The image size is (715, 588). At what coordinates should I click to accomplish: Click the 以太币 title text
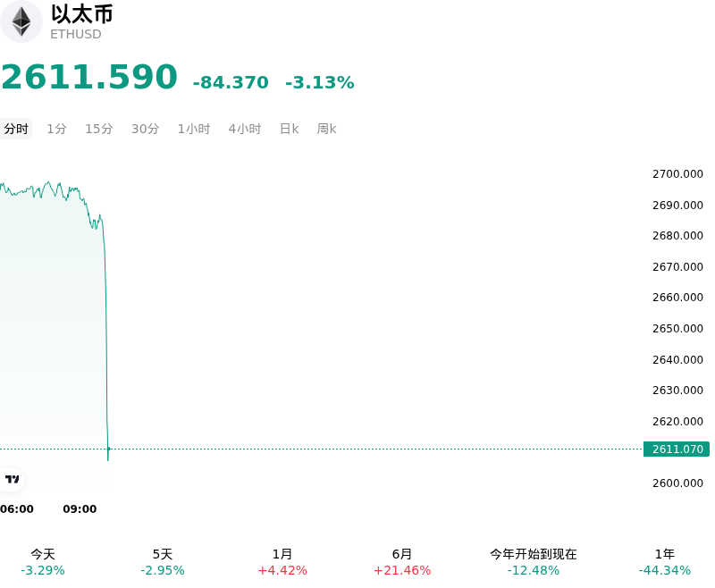point(81,14)
